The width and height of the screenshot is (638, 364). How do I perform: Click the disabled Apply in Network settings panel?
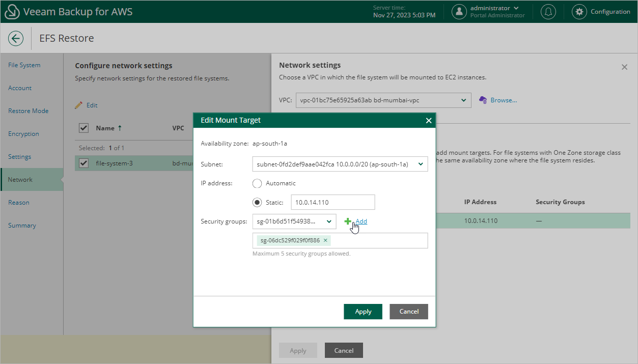[x=298, y=350]
